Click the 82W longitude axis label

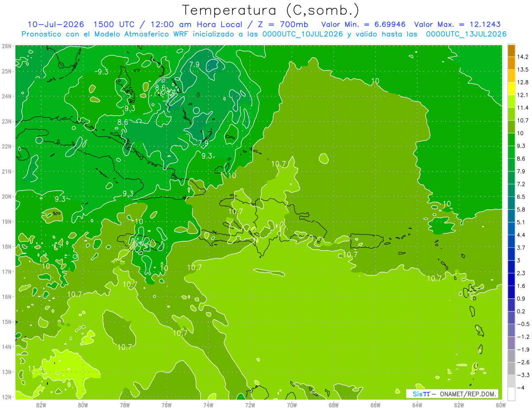41,405
